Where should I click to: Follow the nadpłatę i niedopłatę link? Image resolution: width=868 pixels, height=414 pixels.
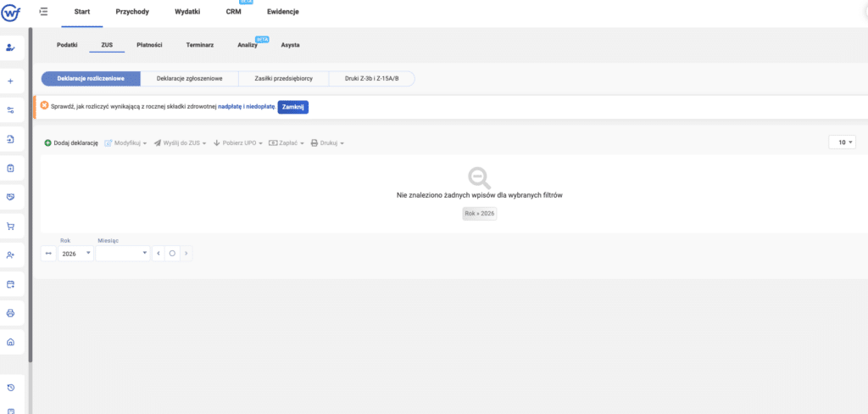247,106
